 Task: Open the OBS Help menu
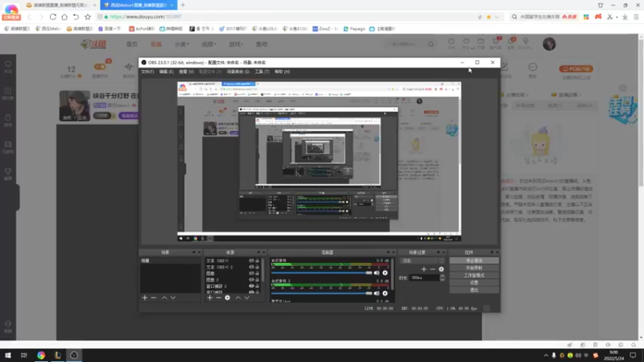[x=283, y=72]
